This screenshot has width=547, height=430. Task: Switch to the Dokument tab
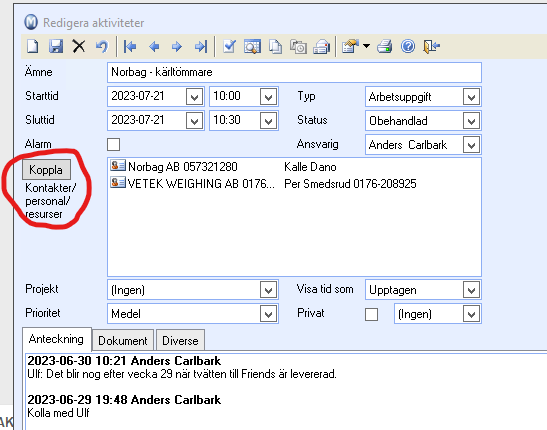[123, 340]
